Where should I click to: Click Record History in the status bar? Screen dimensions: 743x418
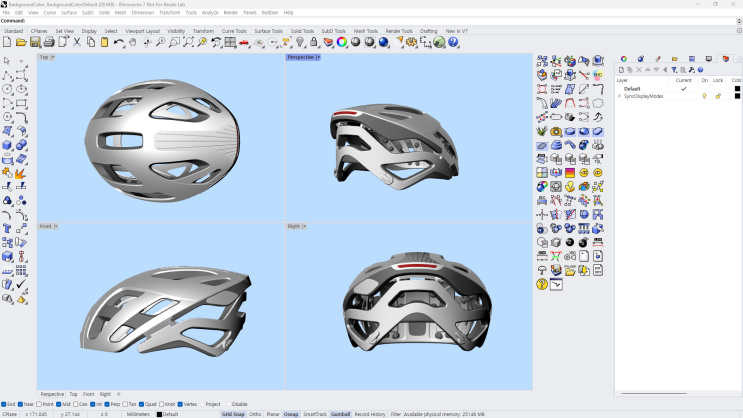pyautogui.click(x=370, y=414)
